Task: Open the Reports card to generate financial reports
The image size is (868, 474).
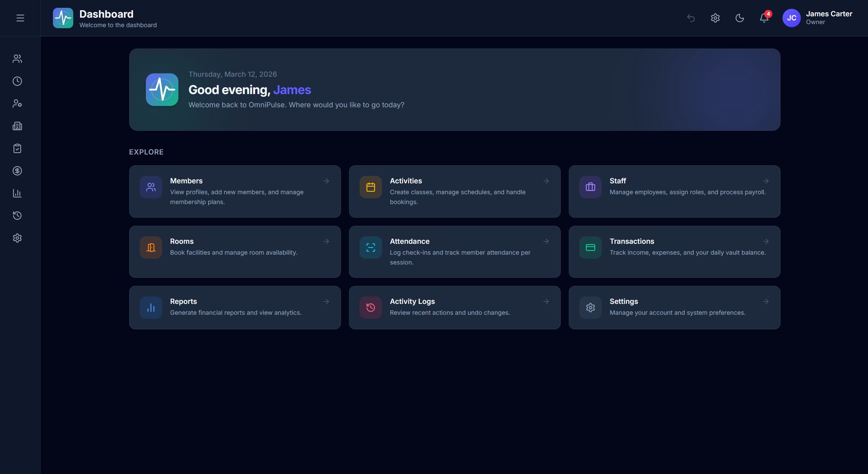Action: (x=234, y=307)
